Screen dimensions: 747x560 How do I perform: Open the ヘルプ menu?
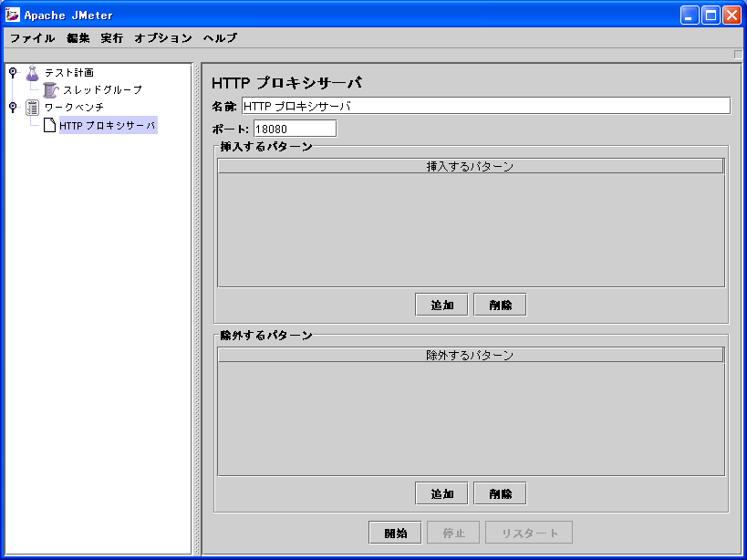click(x=220, y=38)
